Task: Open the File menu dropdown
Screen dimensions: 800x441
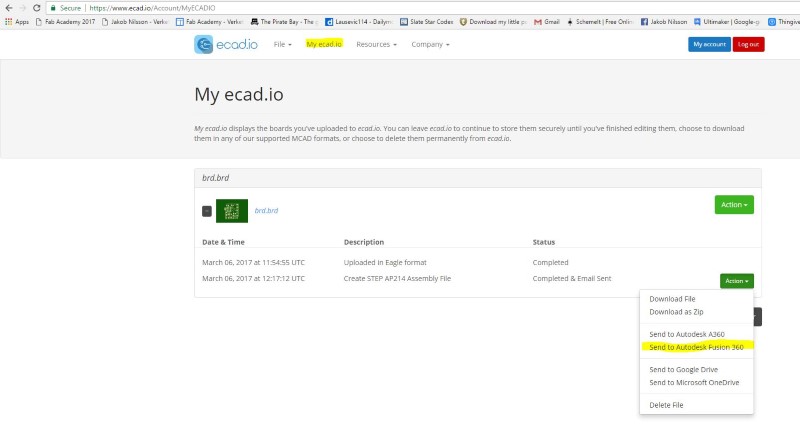Action: tap(282, 44)
